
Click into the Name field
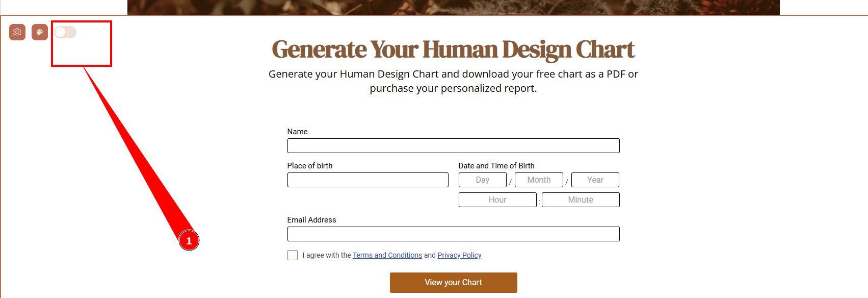point(453,146)
